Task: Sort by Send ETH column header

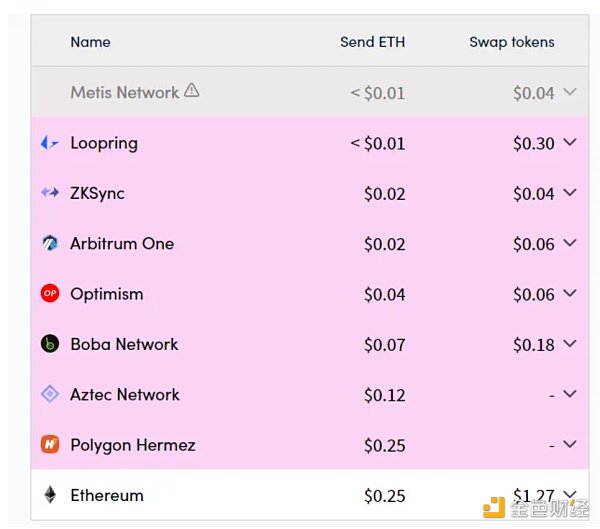Action: pos(372,42)
